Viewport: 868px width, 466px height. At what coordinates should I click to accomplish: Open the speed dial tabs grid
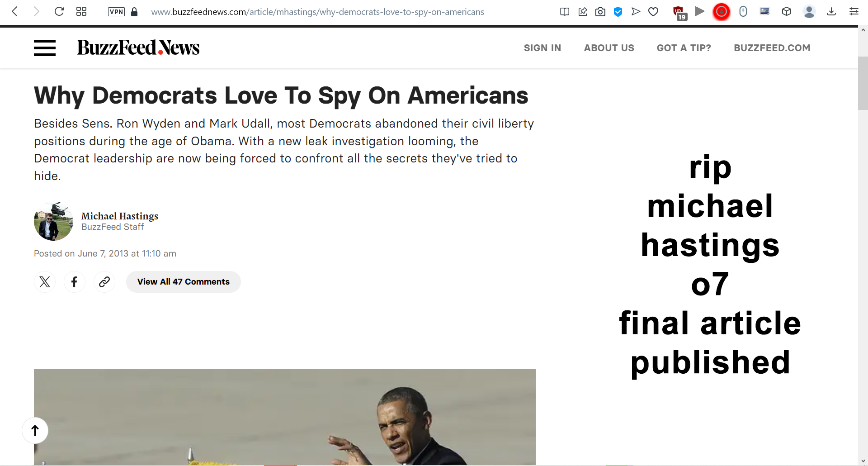tap(81, 11)
